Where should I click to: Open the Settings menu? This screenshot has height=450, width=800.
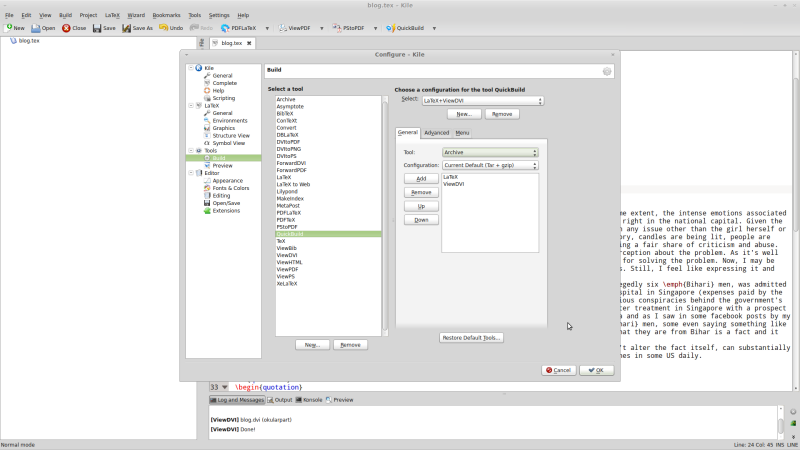219,15
